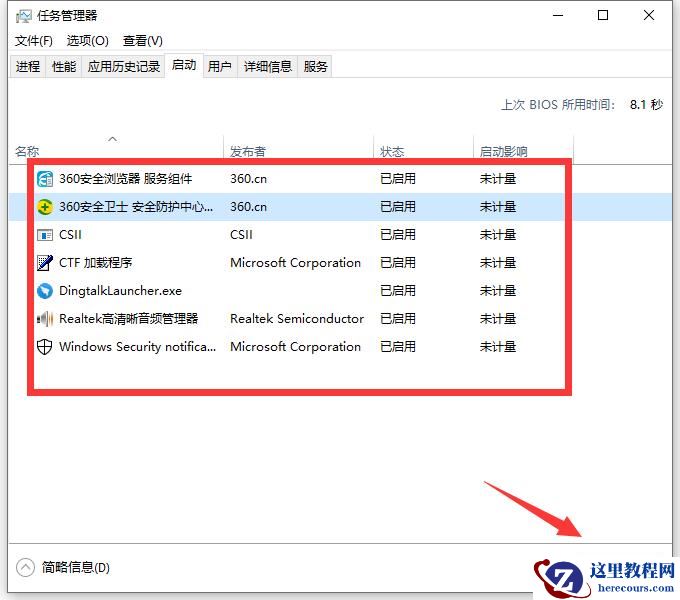This screenshot has height=600, width=680.
Task: Select the CTF 加载程序 entry
Action: click(x=95, y=263)
